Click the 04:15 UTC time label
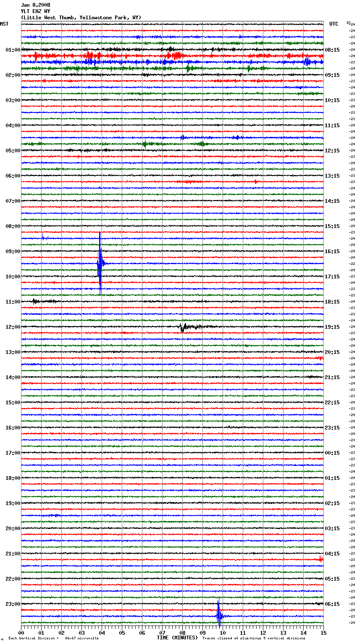 (x=332, y=554)
